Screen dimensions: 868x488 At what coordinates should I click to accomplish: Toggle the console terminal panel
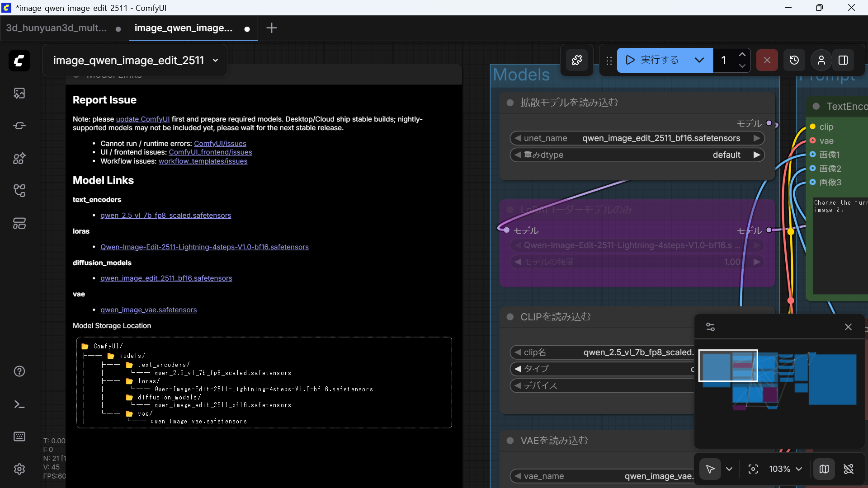click(x=19, y=404)
